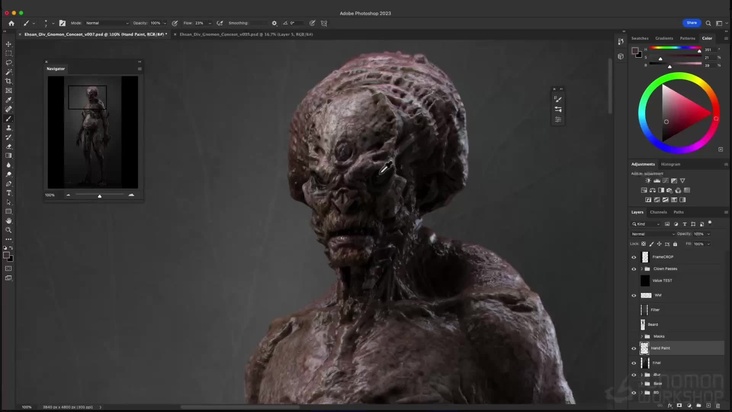Open the brush Opacity dropdown arrow
The width and height of the screenshot is (732, 412).
coord(164,23)
